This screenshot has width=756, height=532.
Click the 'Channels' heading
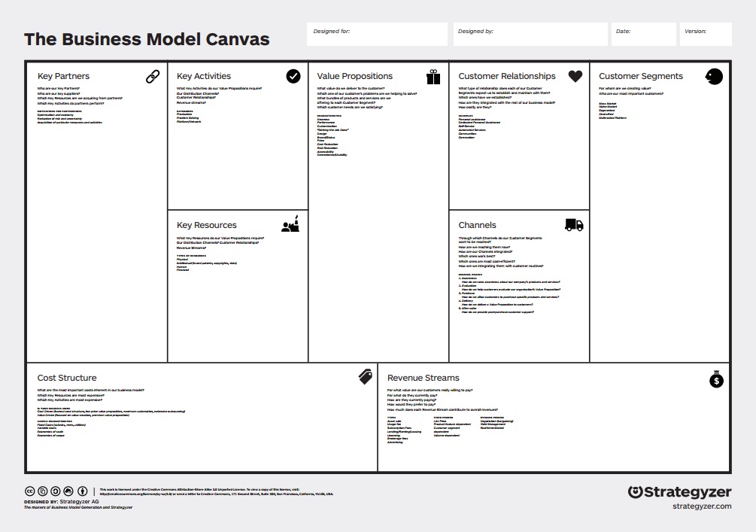[477, 225]
